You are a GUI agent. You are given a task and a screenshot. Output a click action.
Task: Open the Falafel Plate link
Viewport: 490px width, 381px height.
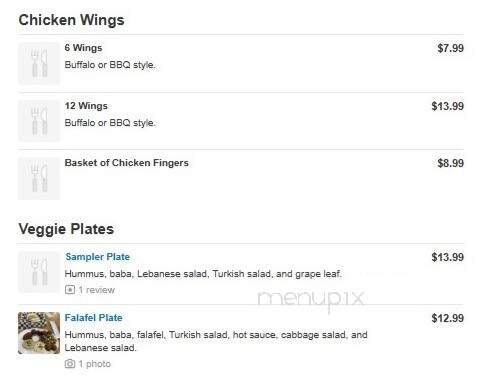click(x=94, y=318)
